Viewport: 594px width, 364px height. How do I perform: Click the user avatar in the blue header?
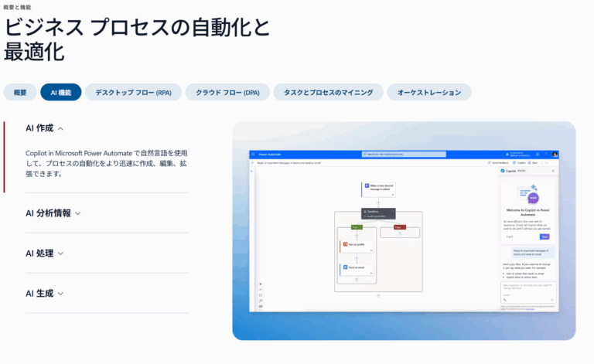point(555,155)
